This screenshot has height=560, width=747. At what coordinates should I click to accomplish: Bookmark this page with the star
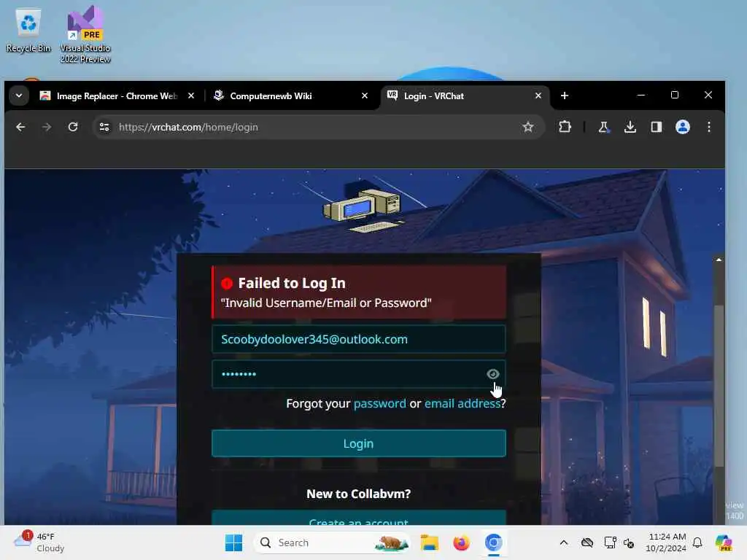tap(528, 127)
